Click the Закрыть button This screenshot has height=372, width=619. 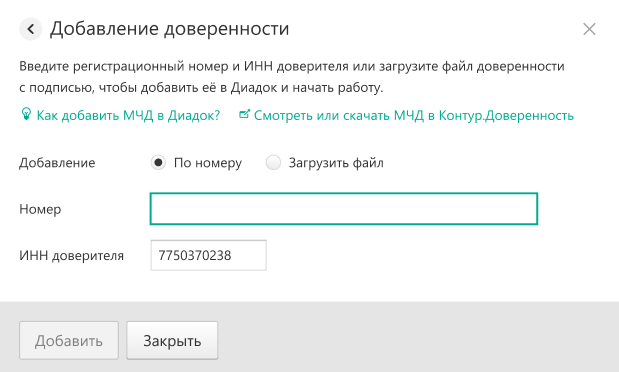pos(172,340)
